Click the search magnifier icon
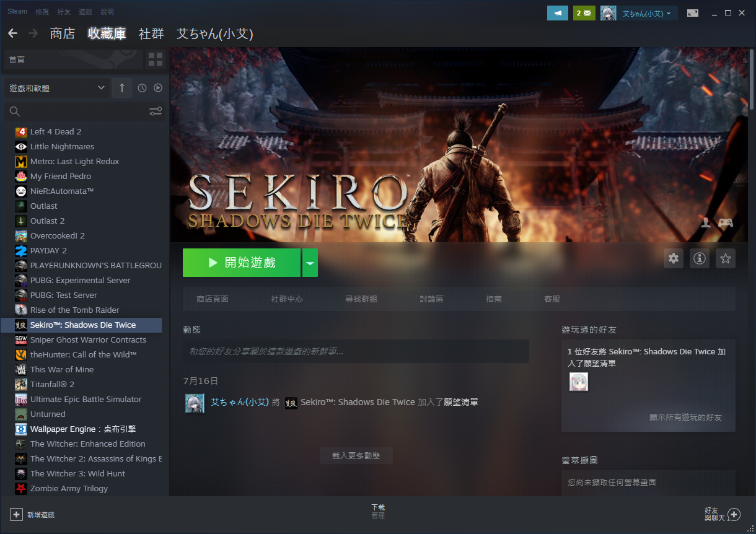Viewport: 756px width, 534px height. point(15,112)
